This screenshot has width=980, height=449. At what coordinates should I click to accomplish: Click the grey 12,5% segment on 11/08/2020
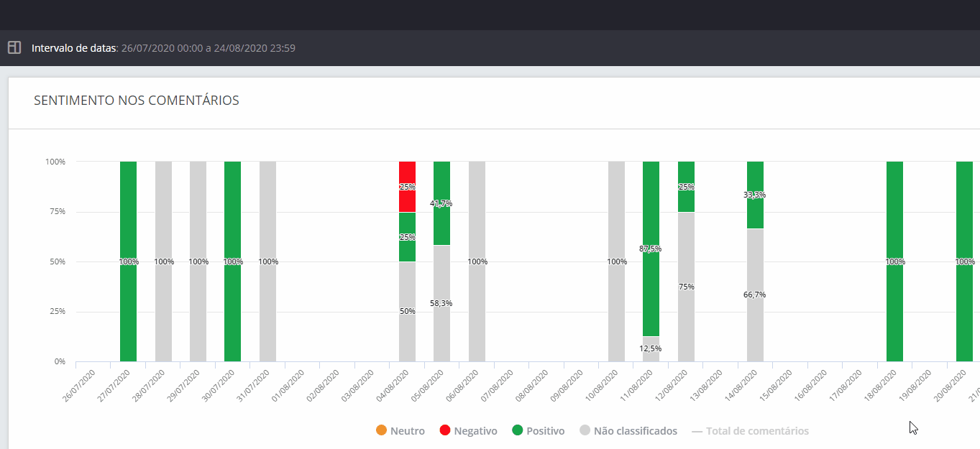coord(651,349)
